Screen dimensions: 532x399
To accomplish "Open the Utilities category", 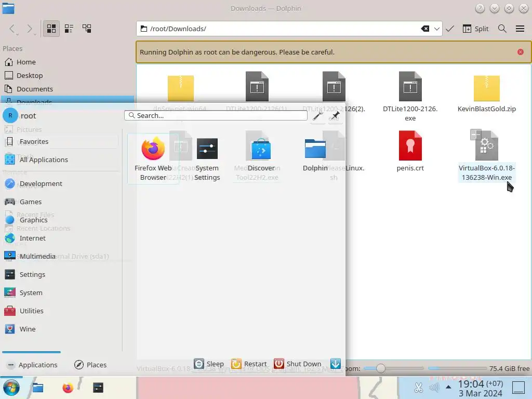I will pos(60,311).
